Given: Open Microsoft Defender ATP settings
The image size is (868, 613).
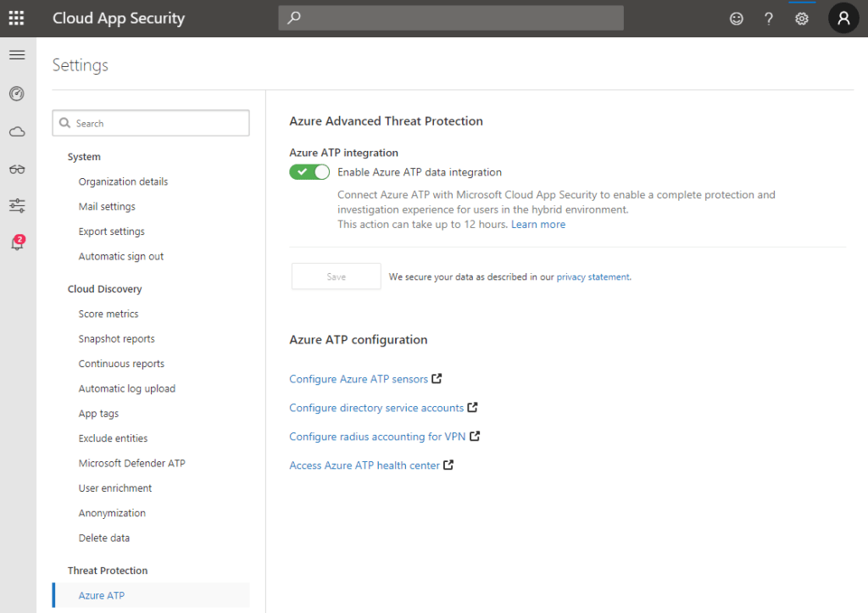Looking at the screenshot, I should point(131,463).
